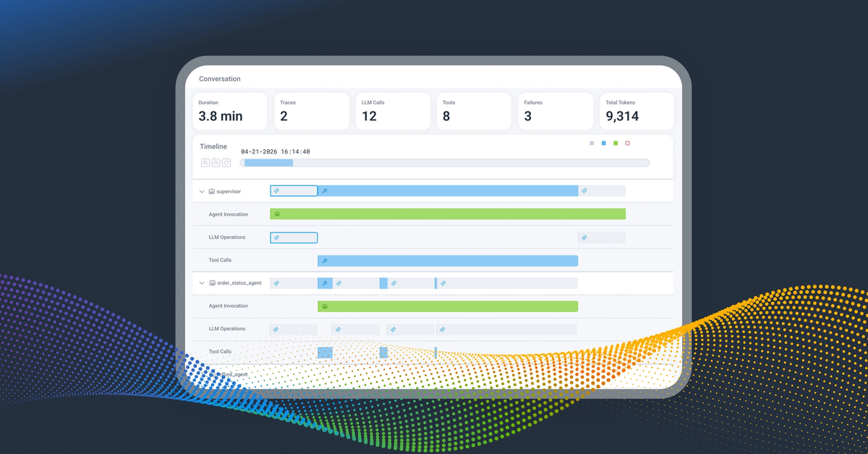Select second span in order_status_agent's LLM Operations row
Image resolution: width=868 pixels, height=454 pixels.
tap(356, 329)
